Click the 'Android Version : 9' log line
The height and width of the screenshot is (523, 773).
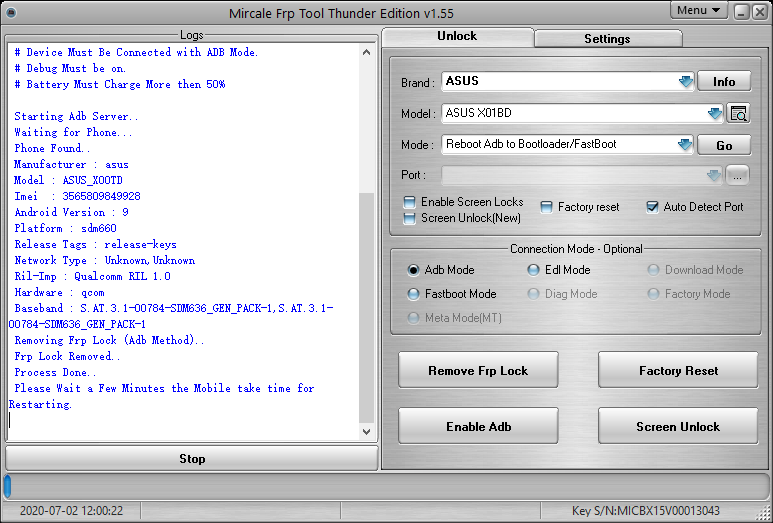click(71, 212)
